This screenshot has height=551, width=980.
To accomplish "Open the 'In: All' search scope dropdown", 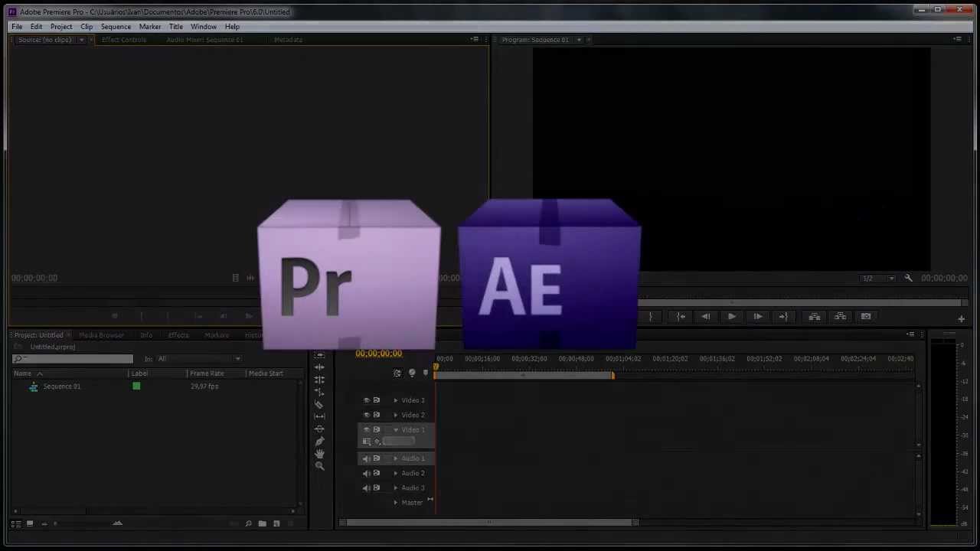I will 199,359.
